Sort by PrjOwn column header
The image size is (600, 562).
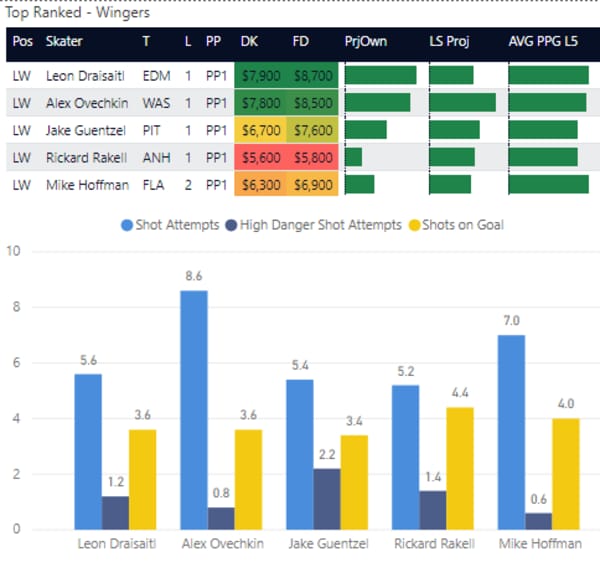pyautogui.click(x=366, y=41)
